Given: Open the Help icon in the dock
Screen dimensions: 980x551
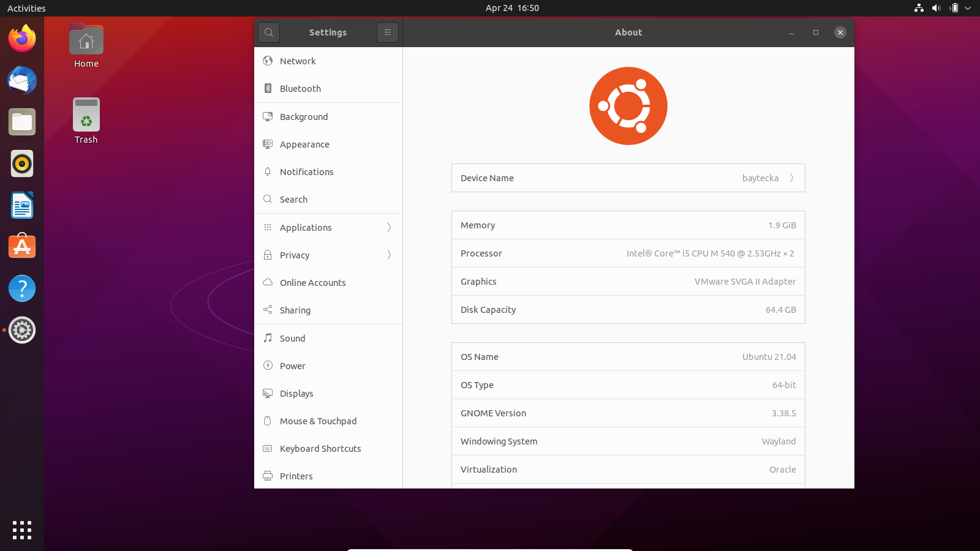Looking at the screenshot, I should tap(22, 288).
